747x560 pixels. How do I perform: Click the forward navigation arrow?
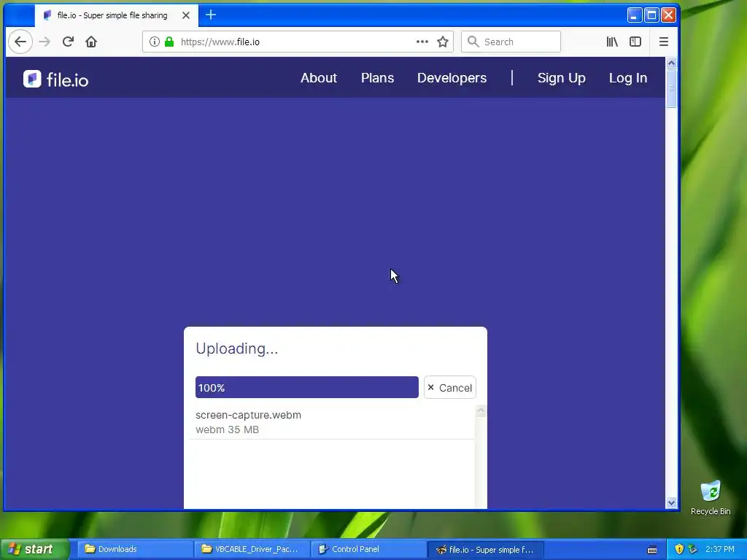tap(44, 42)
